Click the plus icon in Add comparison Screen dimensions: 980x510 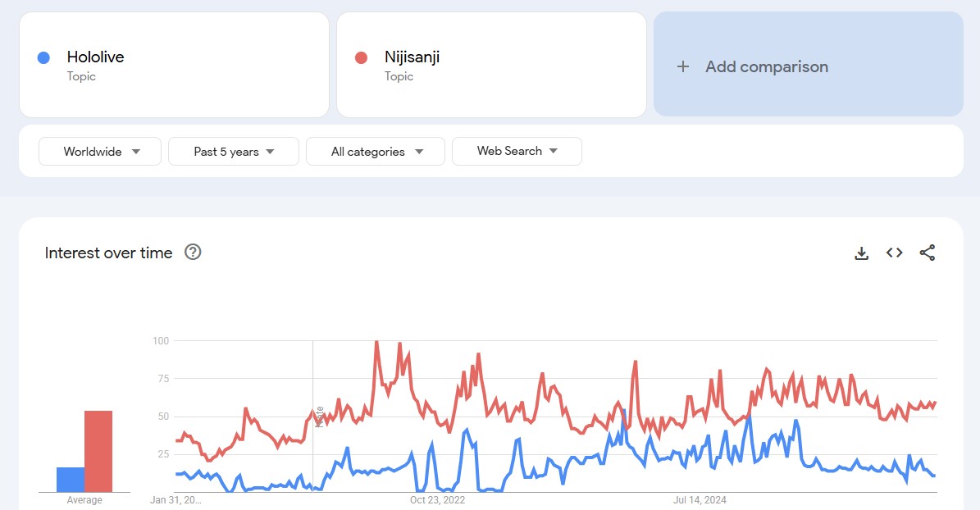(682, 66)
